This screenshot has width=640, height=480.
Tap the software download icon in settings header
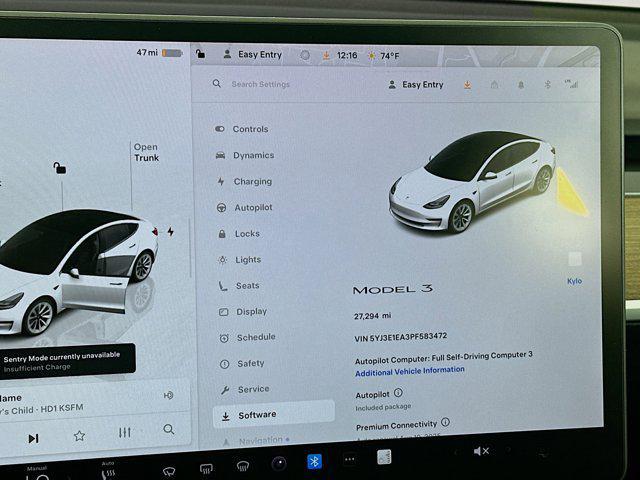[x=467, y=85]
